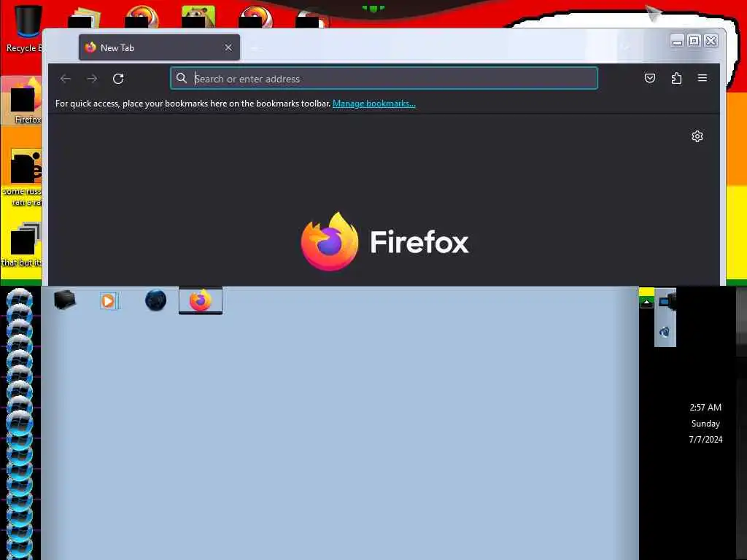Show hidden icons tray arrow

646,302
